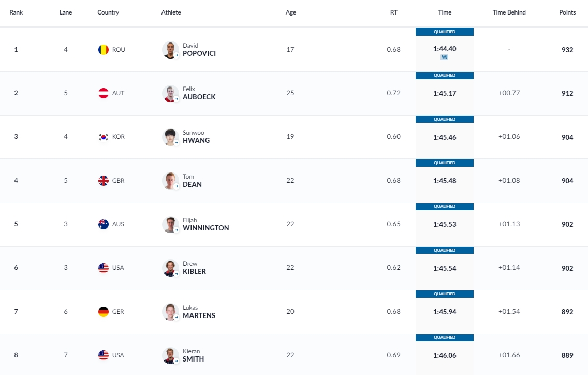Open Tom Dean's athlete profile link
Image resolution: width=588 pixels, height=375 pixels.
click(192, 184)
